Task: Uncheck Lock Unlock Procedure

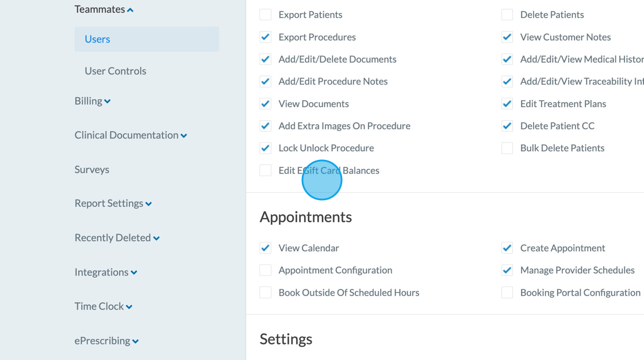Action: pos(266,148)
